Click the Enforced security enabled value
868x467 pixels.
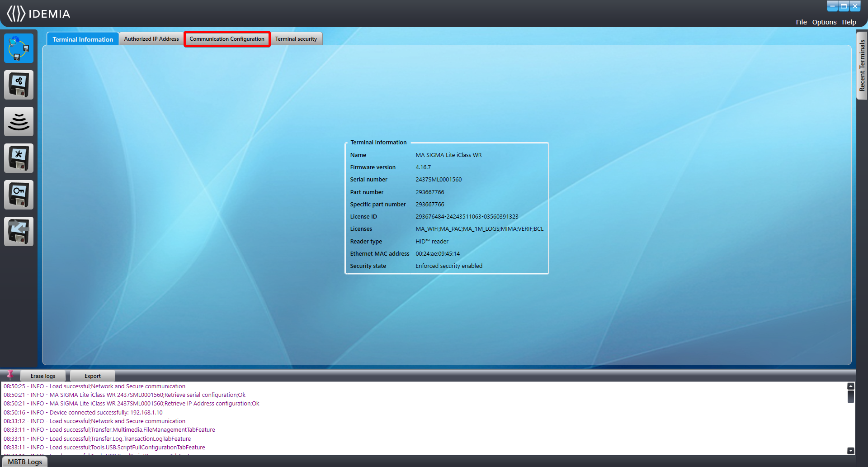[449, 266]
